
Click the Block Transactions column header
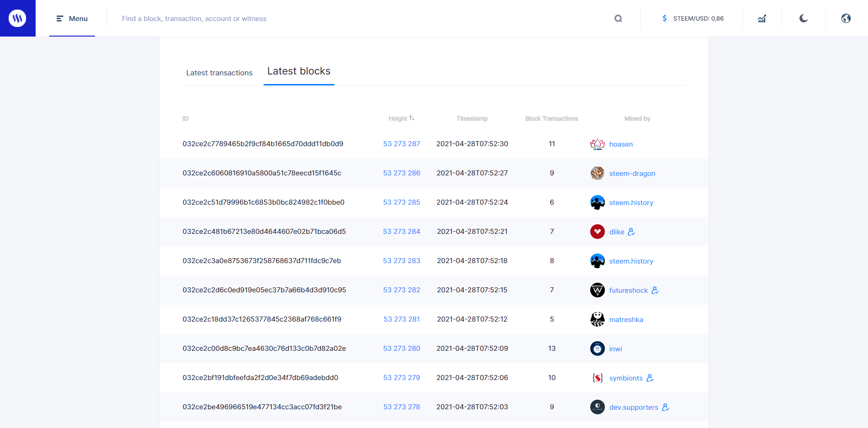click(552, 119)
